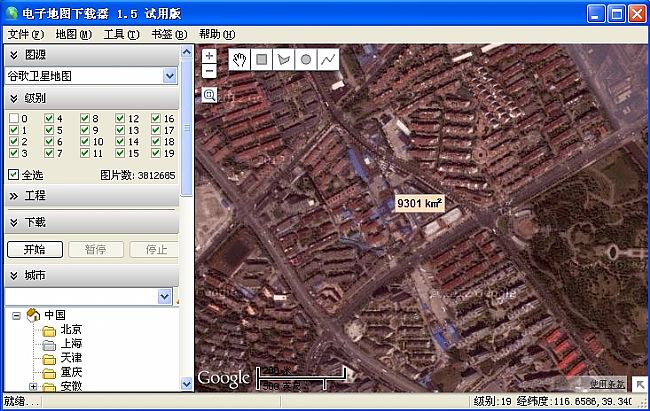Viewport: 650px width, 411px height.
Task: Click the 停止 stop button
Action: [x=154, y=249]
